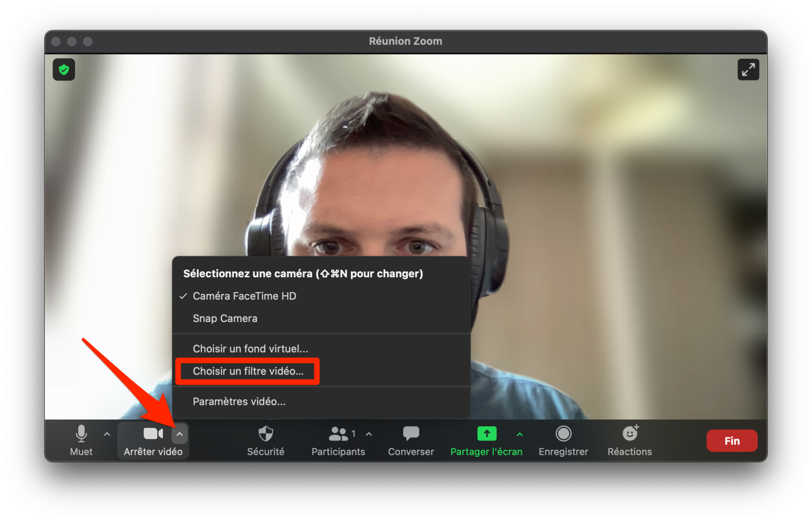Viewport: 812px width, 521px height.
Task: Close the Zoom window with red button
Action: [56, 41]
